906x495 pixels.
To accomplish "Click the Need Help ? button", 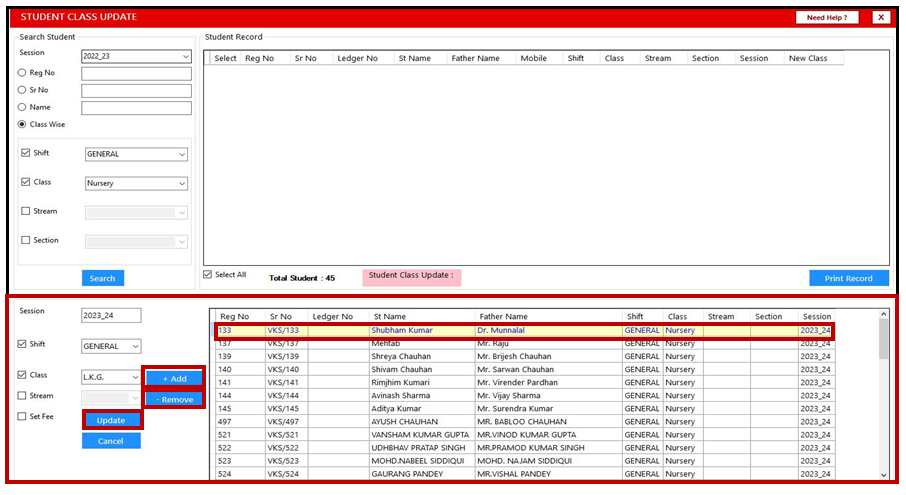I will click(827, 17).
